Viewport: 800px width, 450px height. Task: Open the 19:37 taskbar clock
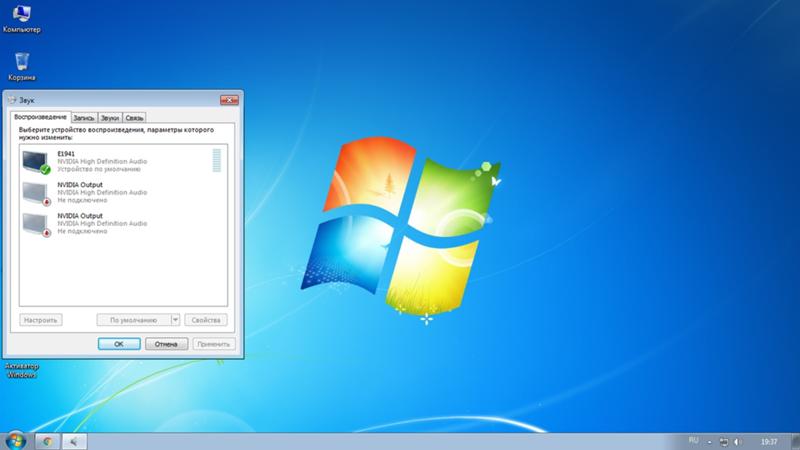click(769, 442)
